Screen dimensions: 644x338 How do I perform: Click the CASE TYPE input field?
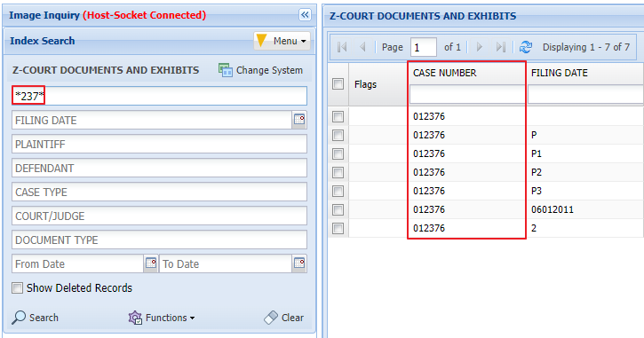click(159, 192)
